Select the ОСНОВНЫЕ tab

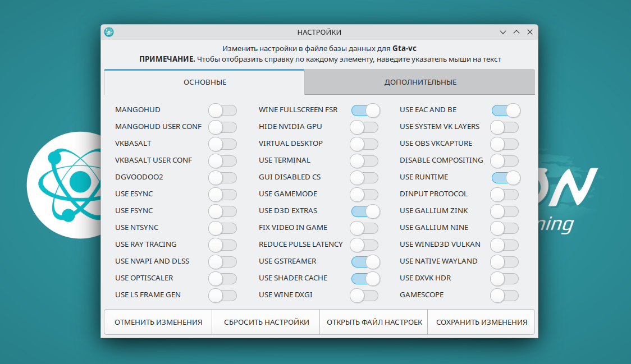205,82
